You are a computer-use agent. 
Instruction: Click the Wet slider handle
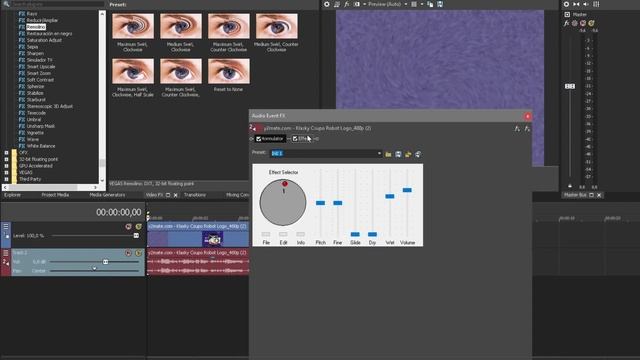(390, 196)
